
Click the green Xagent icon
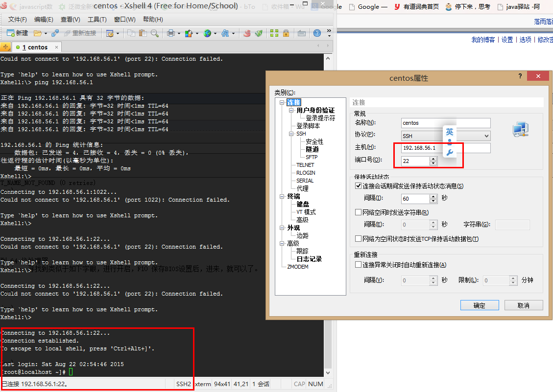click(x=259, y=33)
